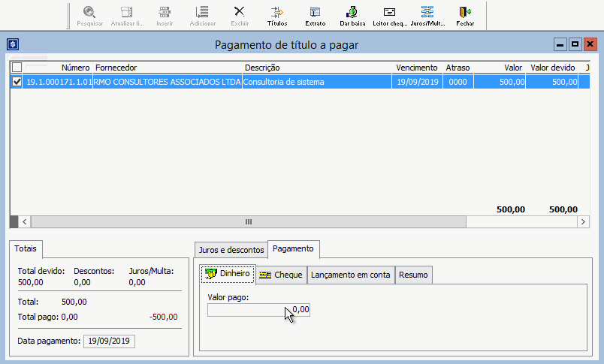Open the Leitor de cheque tool

[389, 15]
